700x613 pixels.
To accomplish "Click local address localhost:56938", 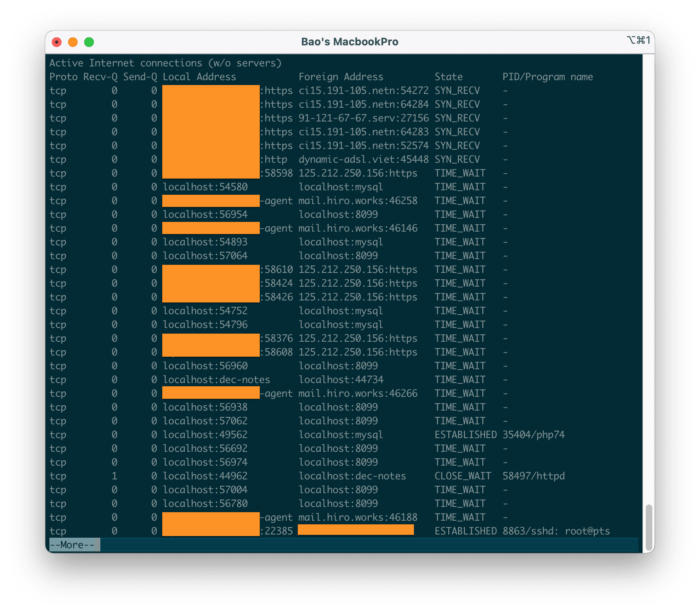I will click(205, 407).
